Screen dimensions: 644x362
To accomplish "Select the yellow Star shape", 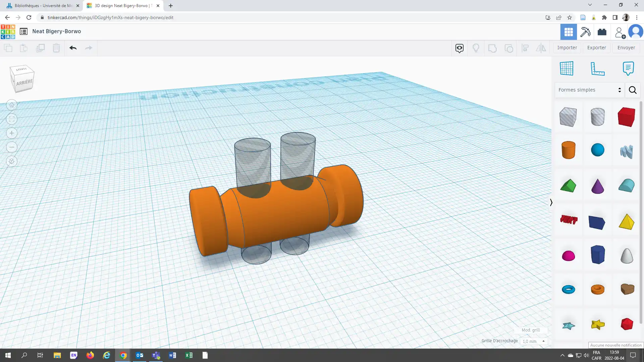I will point(598,324).
